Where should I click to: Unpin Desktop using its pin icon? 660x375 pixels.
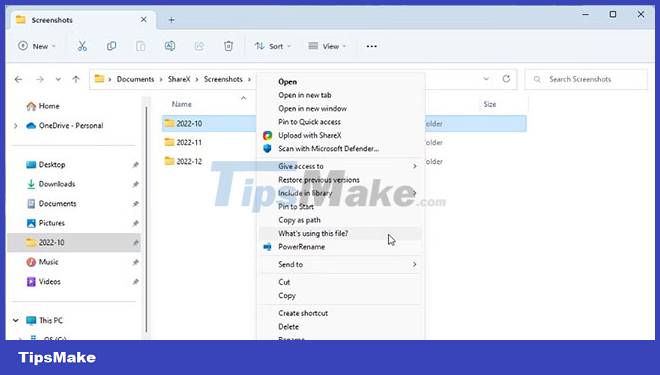pyautogui.click(x=136, y=165)
